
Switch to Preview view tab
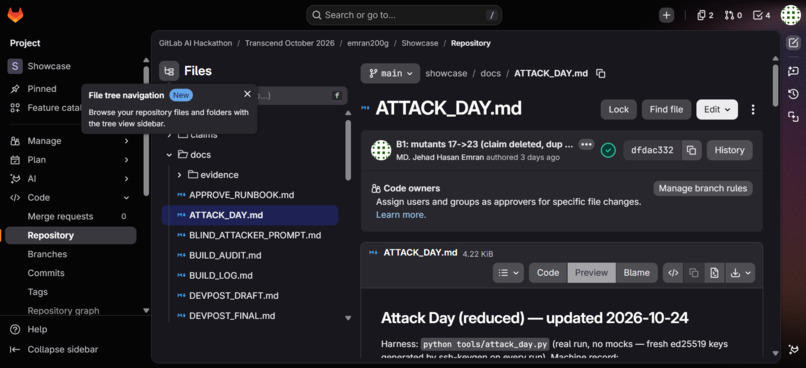[x=591, y=273]
